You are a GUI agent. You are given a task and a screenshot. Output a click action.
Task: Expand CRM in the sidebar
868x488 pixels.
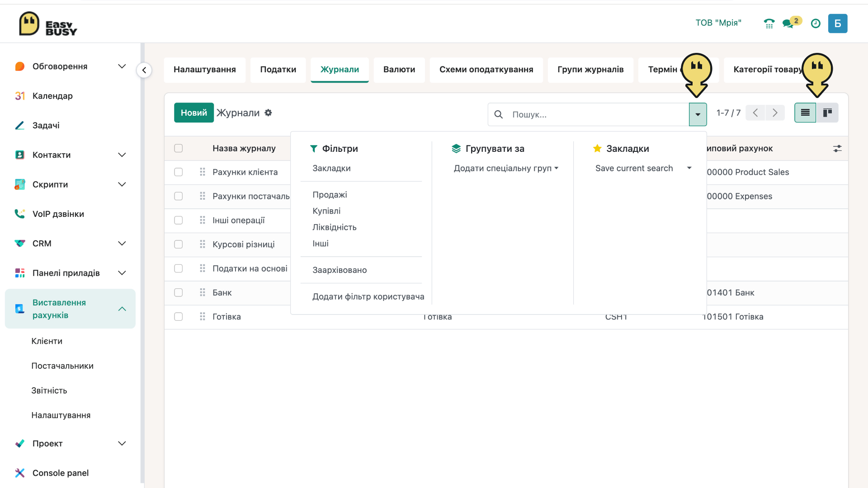(122, 244)
